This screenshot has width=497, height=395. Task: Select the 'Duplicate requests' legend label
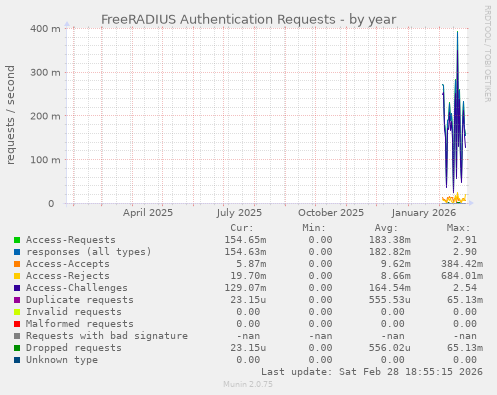pos(80,300)
